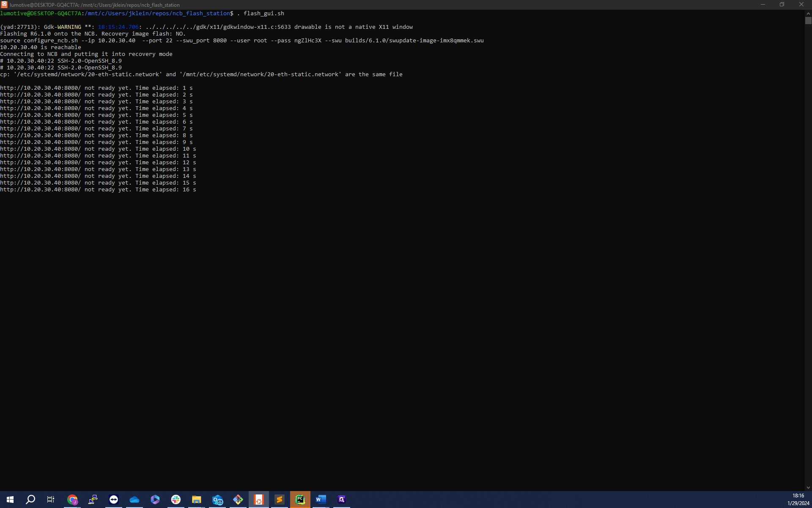Switch to PyCharm in the taskbar

(300, 500)
